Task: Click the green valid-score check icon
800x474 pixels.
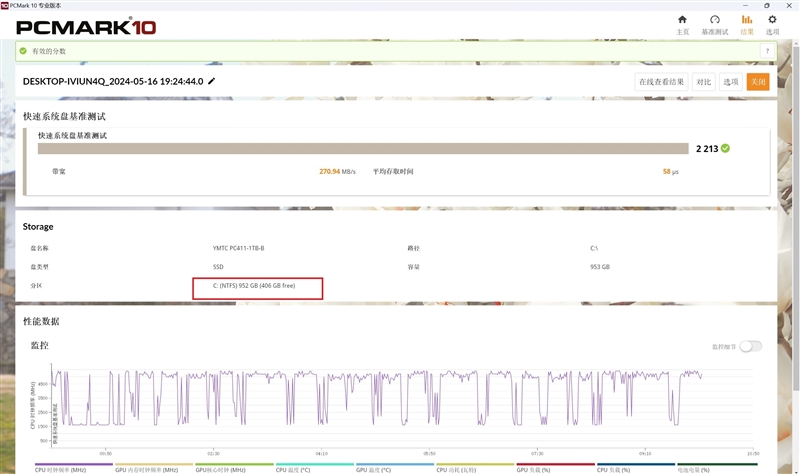Action: [x=23, y=51]
